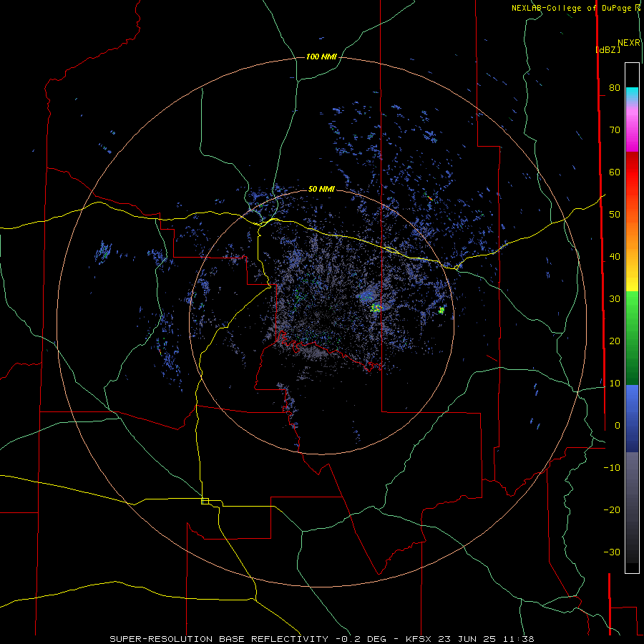Click the small yellow square road junction marker
The image size is (644, 644).
coord(205,501)
